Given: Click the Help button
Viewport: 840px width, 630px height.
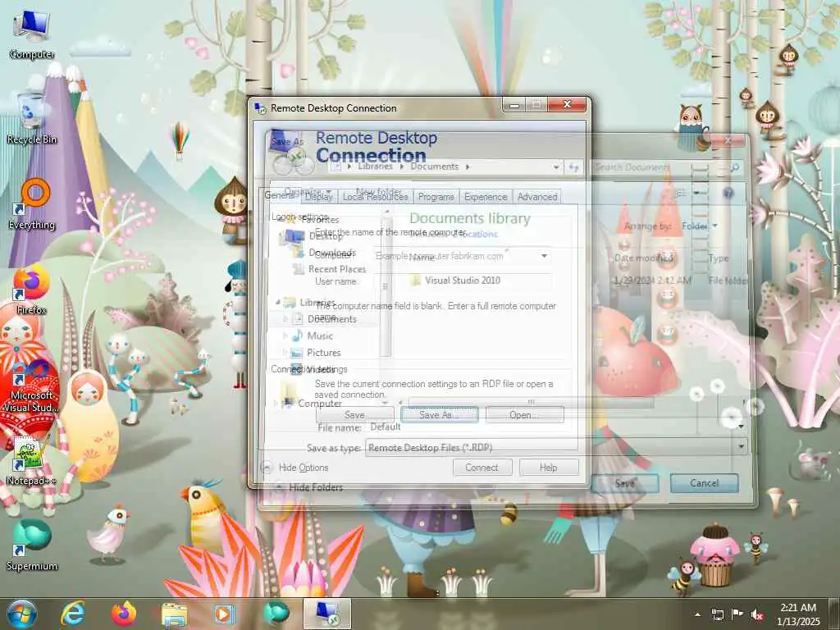Looking at the screenshot, I should [x=549, y=468].
